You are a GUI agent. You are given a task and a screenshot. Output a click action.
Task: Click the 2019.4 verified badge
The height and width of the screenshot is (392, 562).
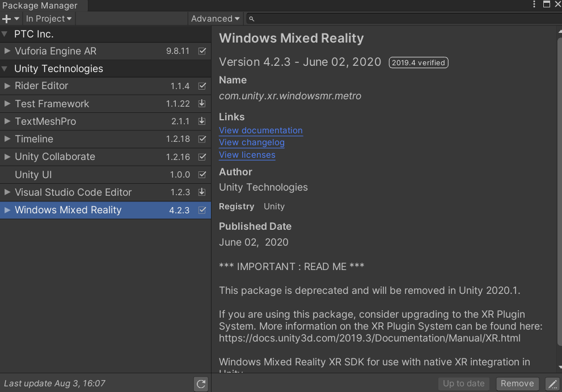point(419,63)
